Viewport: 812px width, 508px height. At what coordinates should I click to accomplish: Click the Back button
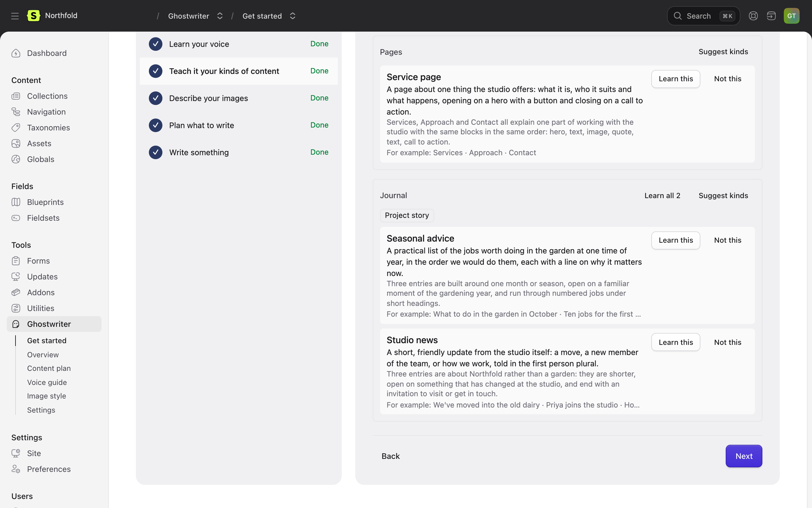point(390,456)
